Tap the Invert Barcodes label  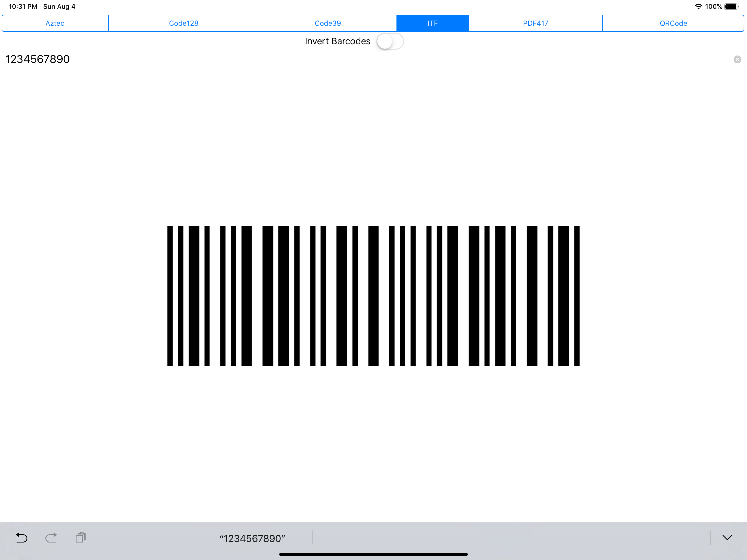(337, 41)
